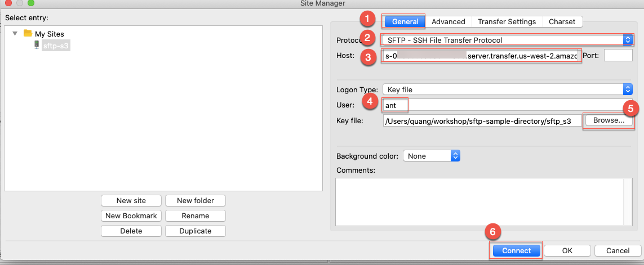This screenshot has width=644, height=265.
Task: Click the Duplicate button
Action: tap(195, 231)
